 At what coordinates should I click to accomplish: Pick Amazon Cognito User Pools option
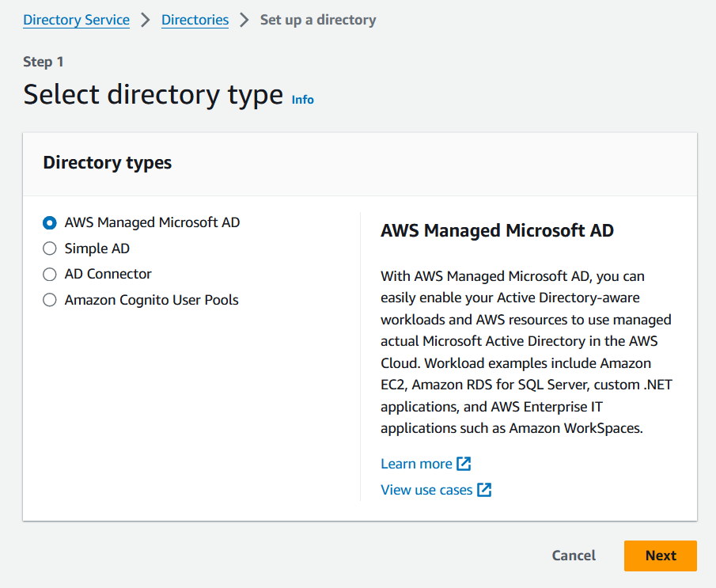click(x=50, y=300)
